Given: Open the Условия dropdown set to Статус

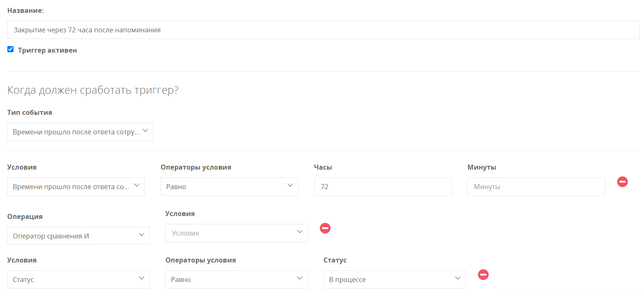Looking at the screenshot, I should point(78,279).
